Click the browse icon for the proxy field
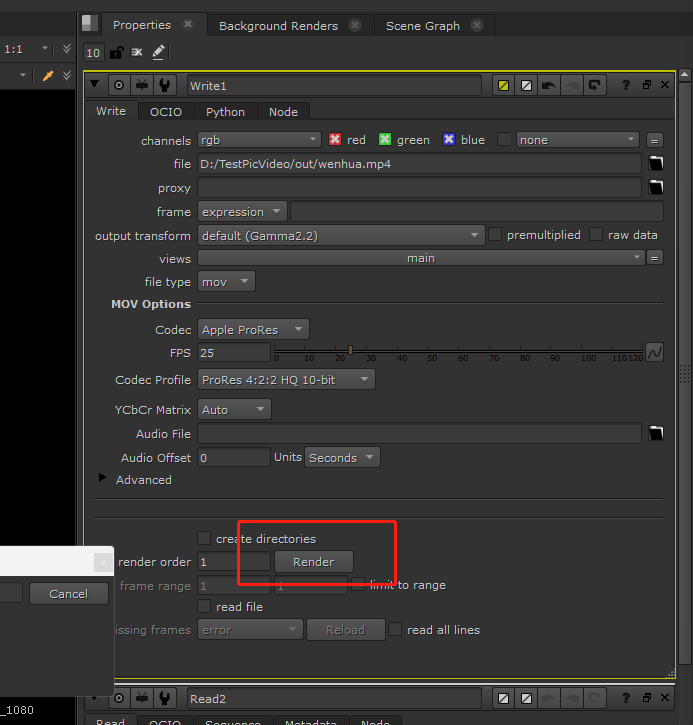Screen dimensions: 693x725 [656, 188]
